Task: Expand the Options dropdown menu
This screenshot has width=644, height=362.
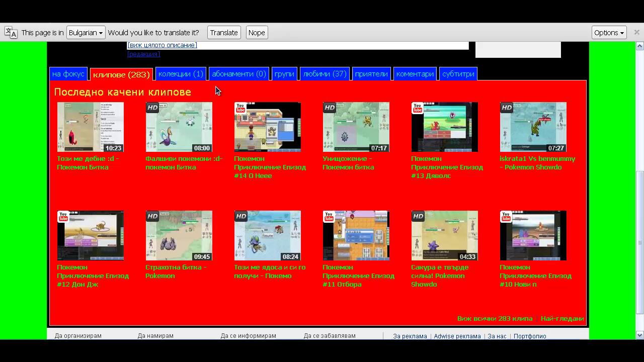Action: point(609,33)
